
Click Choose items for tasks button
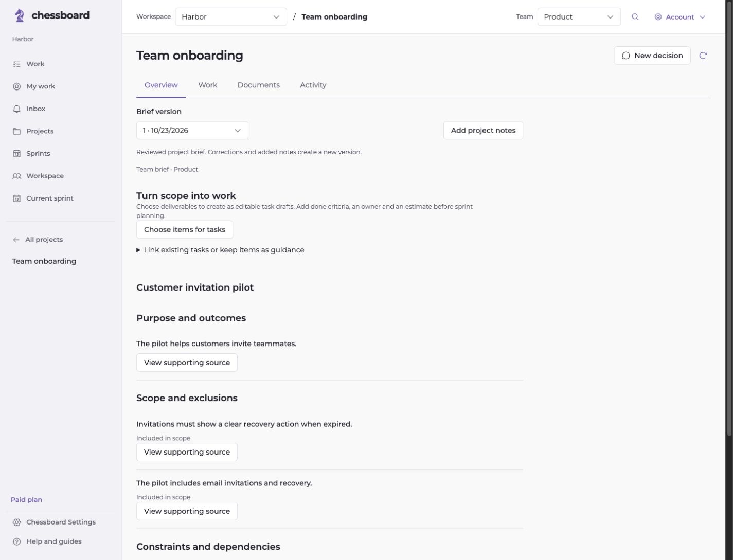pyautogui.click(x=185, y=229)
